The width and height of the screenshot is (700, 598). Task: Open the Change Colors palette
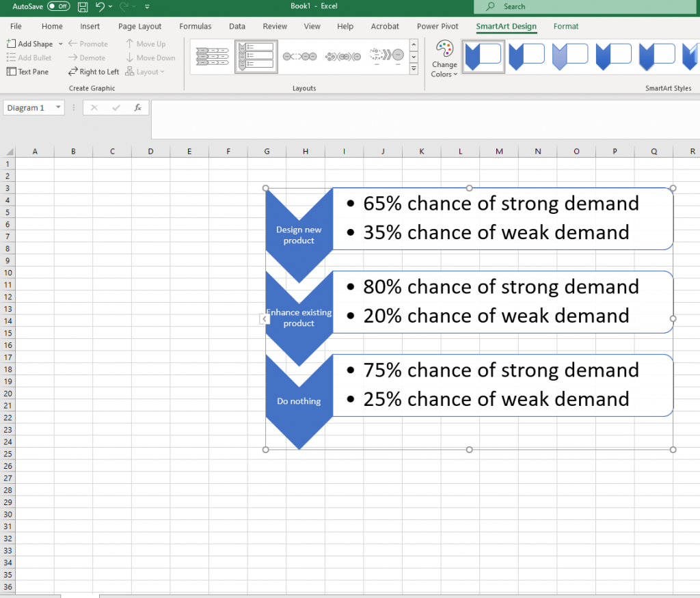pyautogui.click(x=444, y=59)
